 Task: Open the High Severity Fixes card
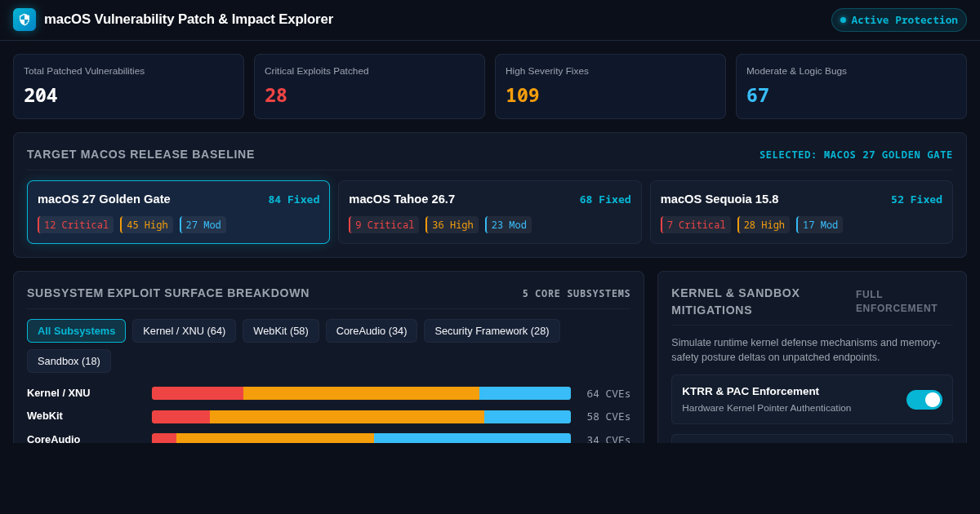pyautogui.click(x=610, y=86)
